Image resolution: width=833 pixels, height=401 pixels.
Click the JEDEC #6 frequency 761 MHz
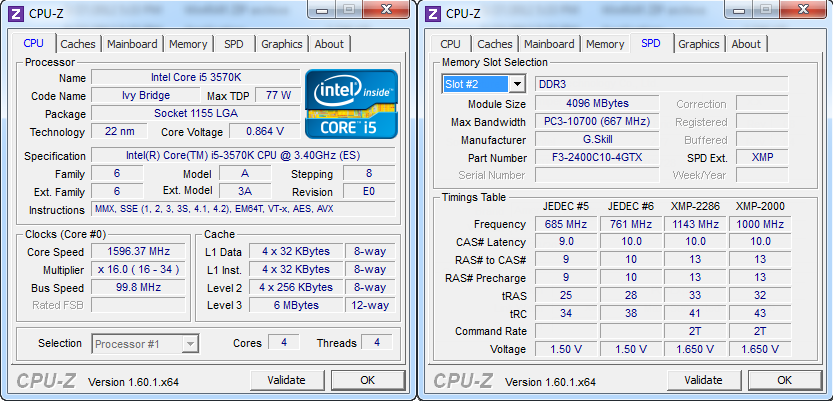(x=631, y=224)
